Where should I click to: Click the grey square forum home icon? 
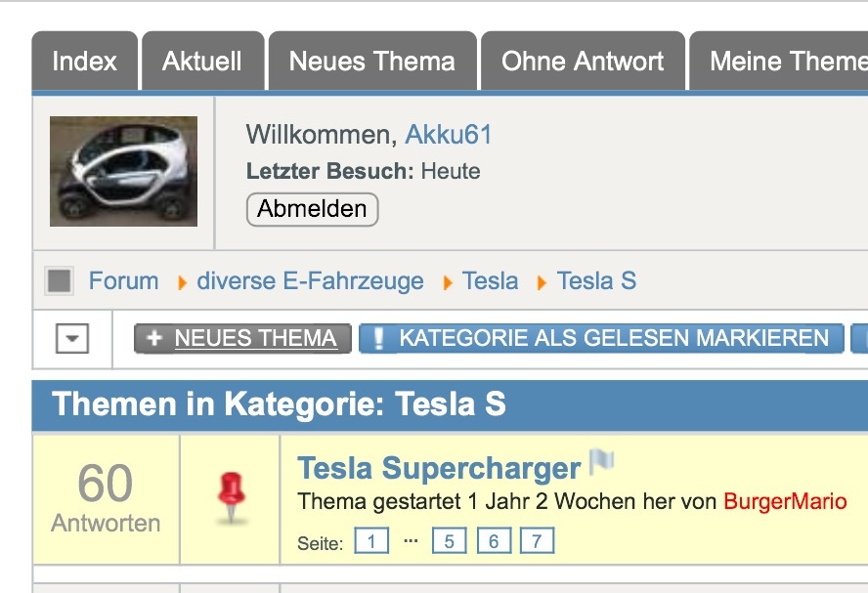[x=60, y=281]
